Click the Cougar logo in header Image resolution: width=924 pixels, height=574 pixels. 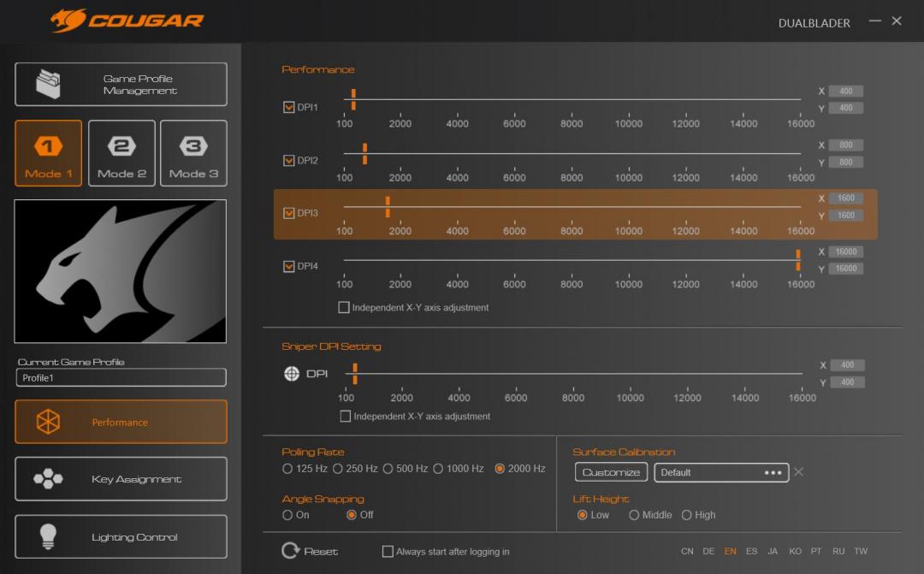tap(127, 21)
